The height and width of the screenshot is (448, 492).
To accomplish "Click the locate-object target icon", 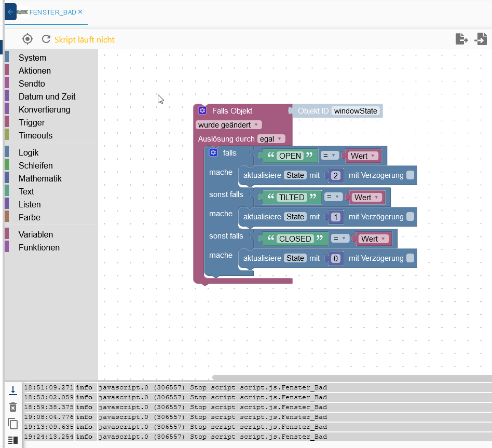I will (28, 39).
